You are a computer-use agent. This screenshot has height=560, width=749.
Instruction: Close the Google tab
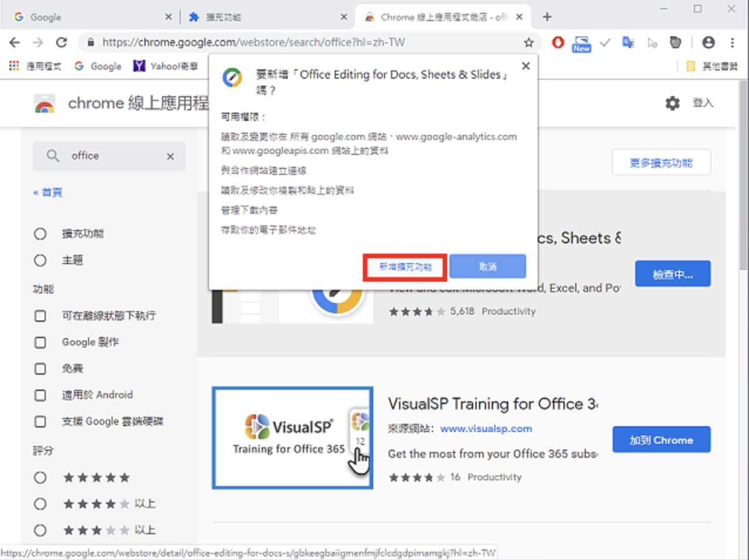click(168, 17)
